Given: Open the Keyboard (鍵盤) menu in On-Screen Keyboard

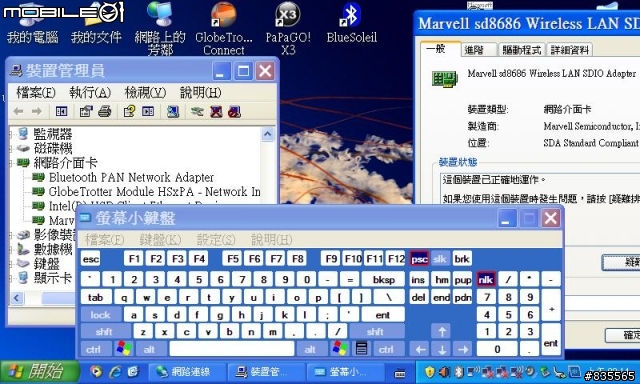Looking at the screenshot, I should (x=160, y=240).
